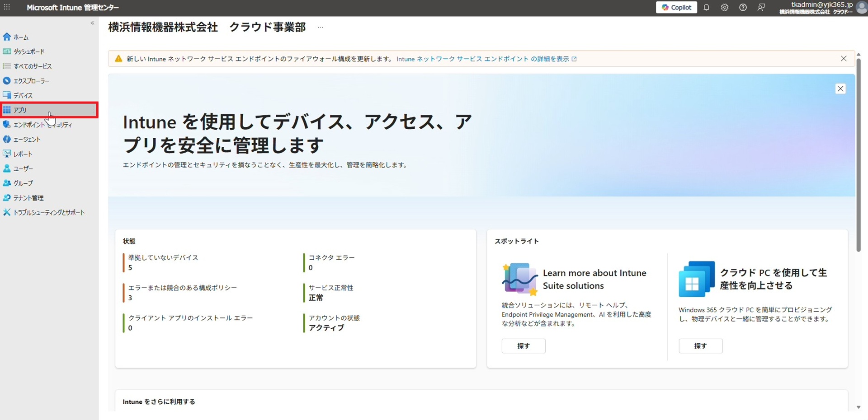
Task: Open 準拠していないデバイス status item
Action: (163, 258)
